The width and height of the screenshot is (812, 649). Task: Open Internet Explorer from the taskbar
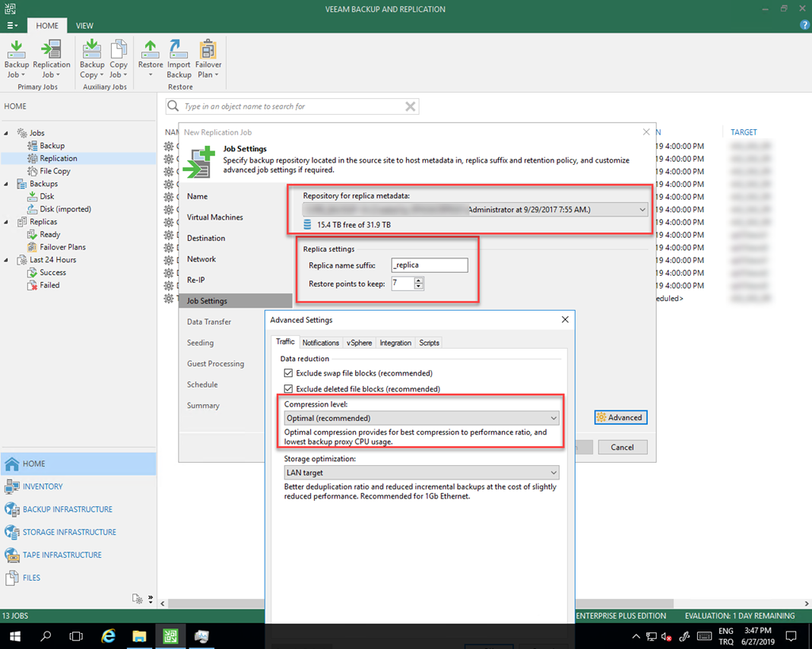108,636
